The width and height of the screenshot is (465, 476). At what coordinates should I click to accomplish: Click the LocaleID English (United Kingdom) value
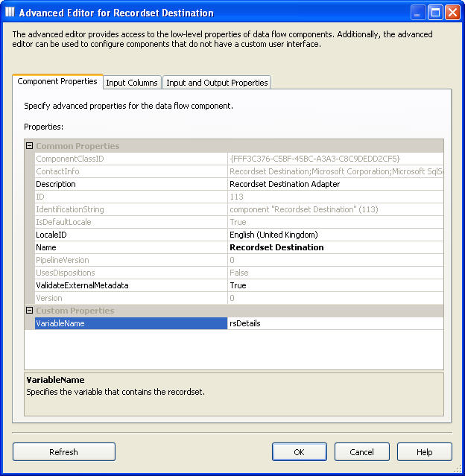pyautogui.click(x=335, y=235)
